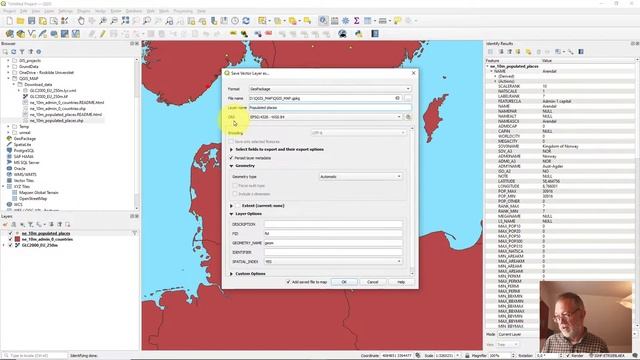Image resolution: width=640 pixels, height=360 pixels.
Task: Collapse the Layer Options section
Action: click(x=231, y=214)
